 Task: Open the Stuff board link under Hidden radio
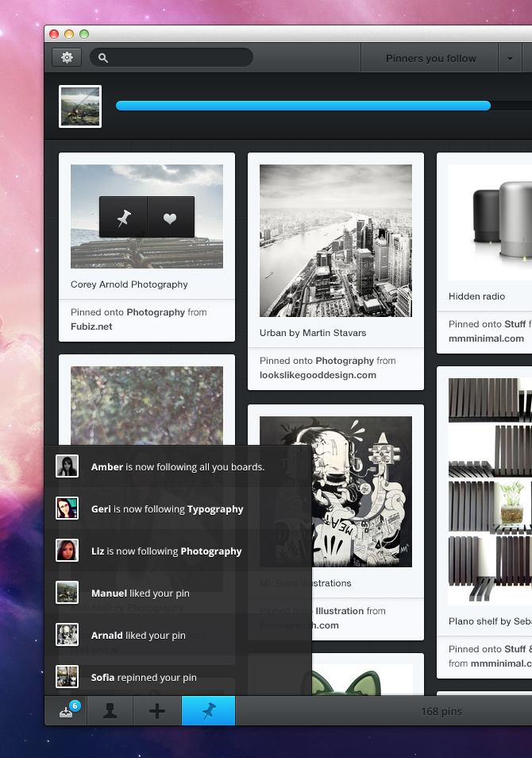515,324
